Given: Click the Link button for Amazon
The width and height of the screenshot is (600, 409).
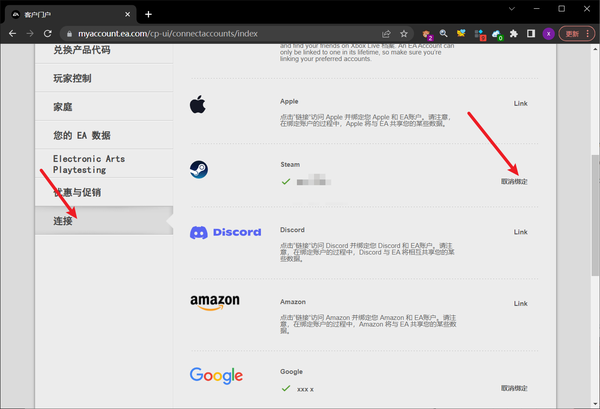Looking at the screenshot, I should 520,303.
